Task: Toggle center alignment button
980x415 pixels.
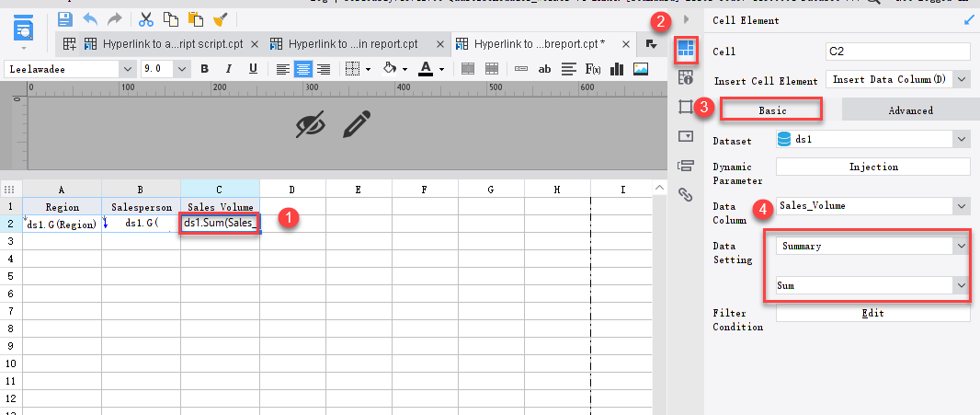Action: [303, 69]
